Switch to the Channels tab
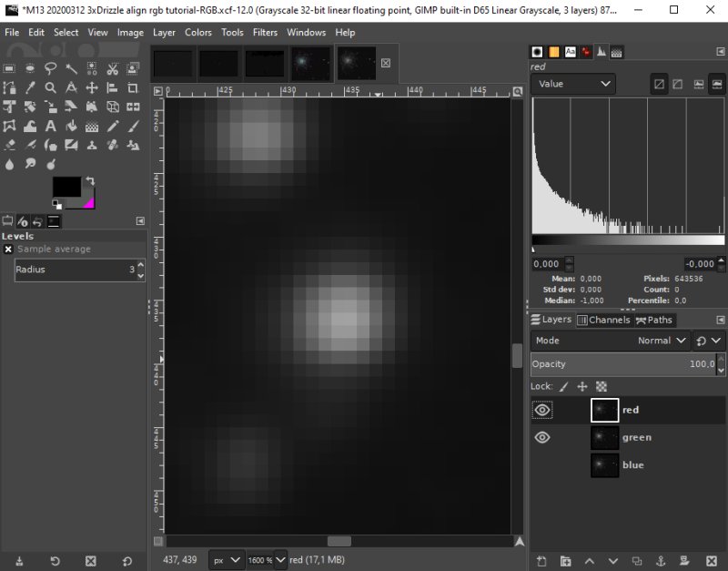The height and width of the screenshot is (571, 728). (603, 320)
